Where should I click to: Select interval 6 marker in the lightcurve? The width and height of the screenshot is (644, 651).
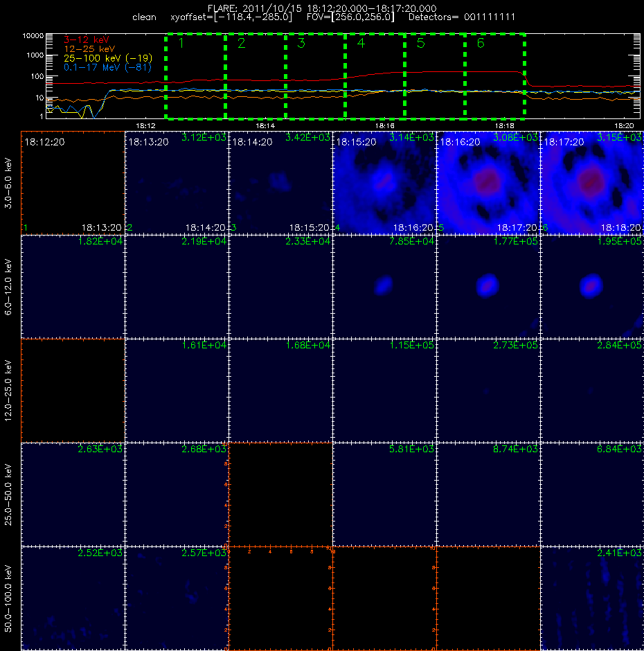pos(481,43)
